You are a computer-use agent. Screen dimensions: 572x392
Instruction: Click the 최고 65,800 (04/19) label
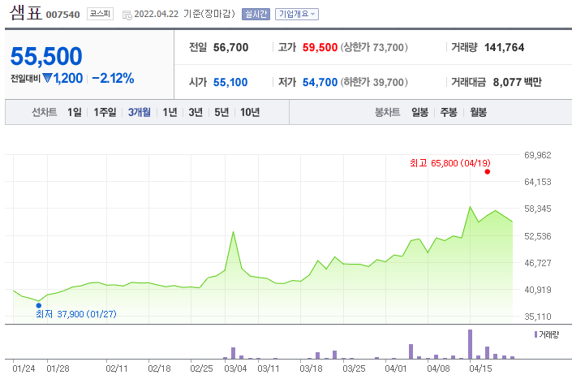[x=450, y=163]
